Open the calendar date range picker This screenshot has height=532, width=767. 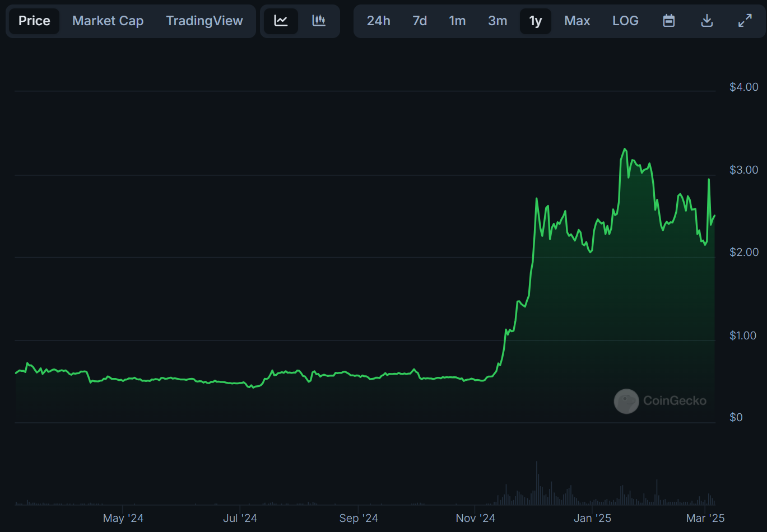[x=668, y=21]
